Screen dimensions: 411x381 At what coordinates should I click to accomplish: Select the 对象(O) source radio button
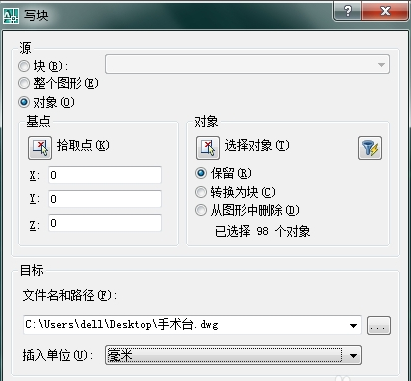click(24, 102)
